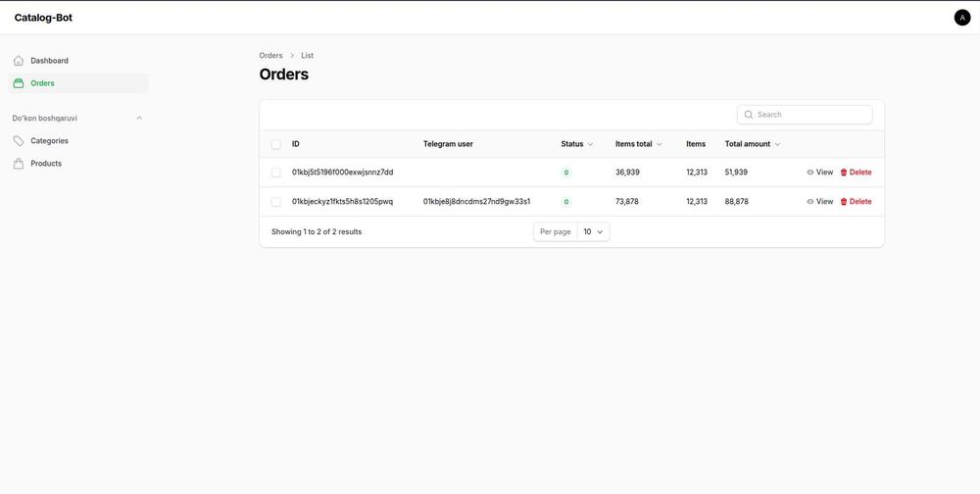Click trash icon for order 01kbjeckyz1fkts5h8s1205pwq
Screen dimensions: 980x494
[x=843, y=201]
